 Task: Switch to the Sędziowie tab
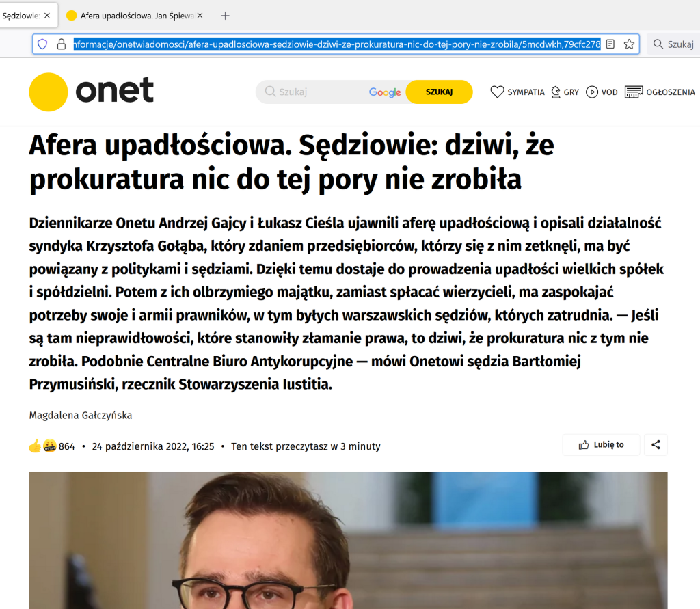point(21,16)
